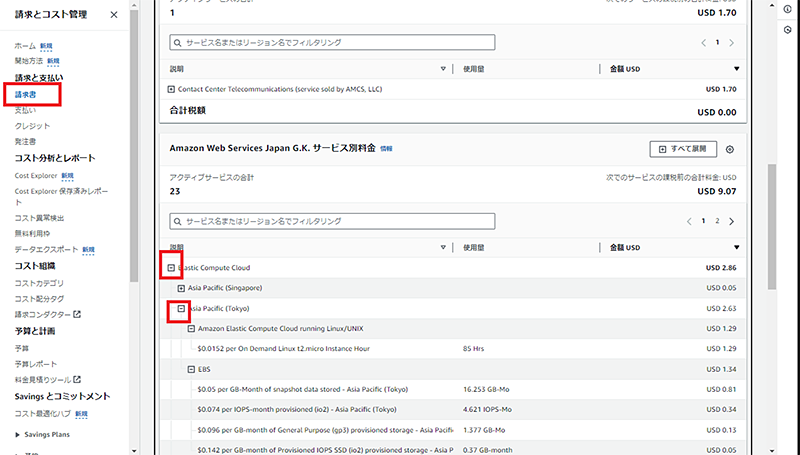Expand Contact Center Telecommunications row
800x455 pixels.
[x=171, y=89]
